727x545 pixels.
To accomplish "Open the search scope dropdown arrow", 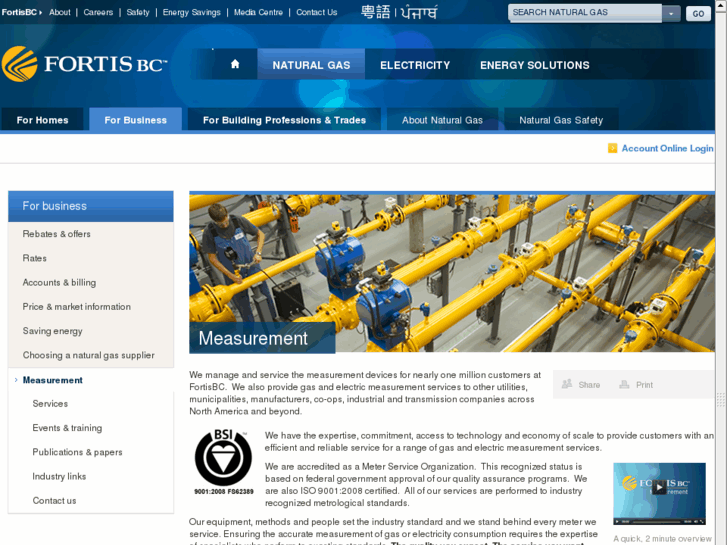I will coord(671,13).
